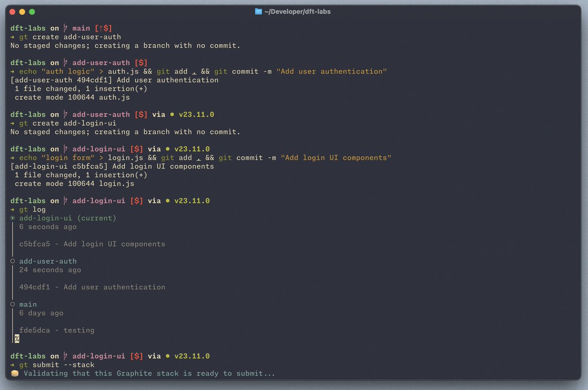Click the hollow circle marker beside main in log

(x=13, y=304)
